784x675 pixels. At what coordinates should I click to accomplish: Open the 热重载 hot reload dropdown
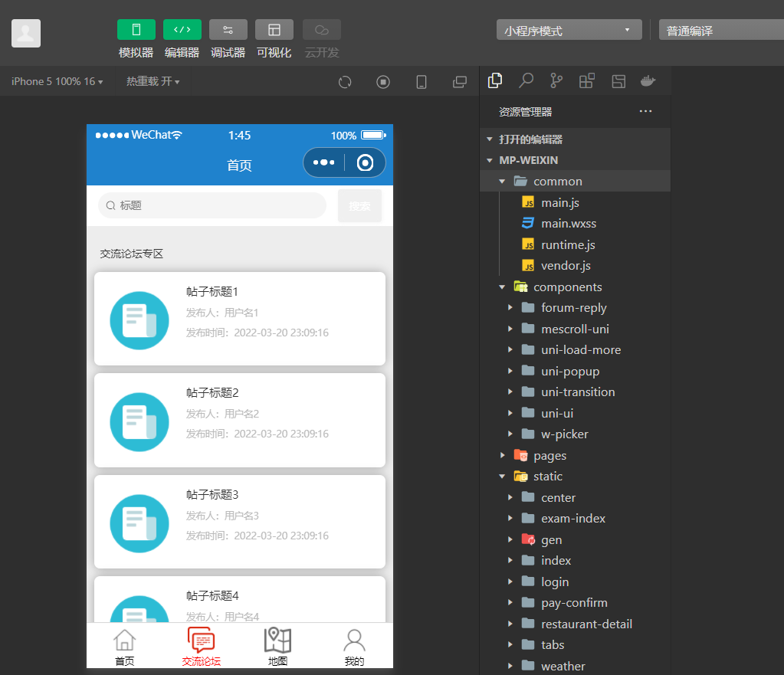pyautogui.click(x=153, y=81)
